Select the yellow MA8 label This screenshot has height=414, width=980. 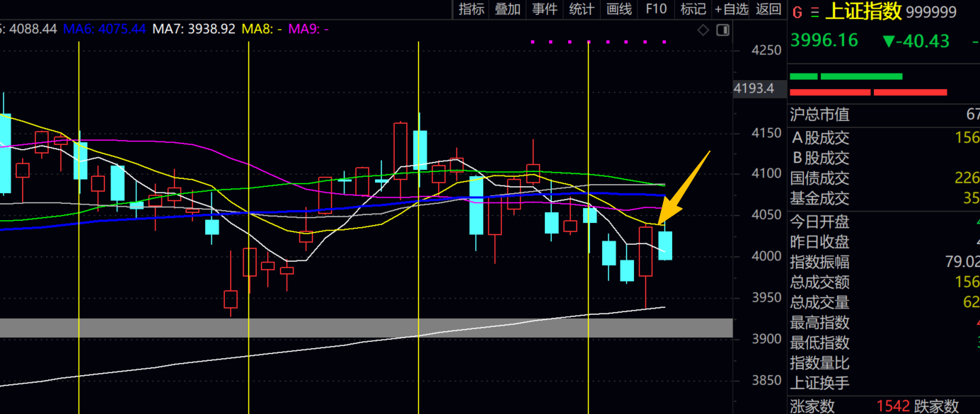coord(262,29)
